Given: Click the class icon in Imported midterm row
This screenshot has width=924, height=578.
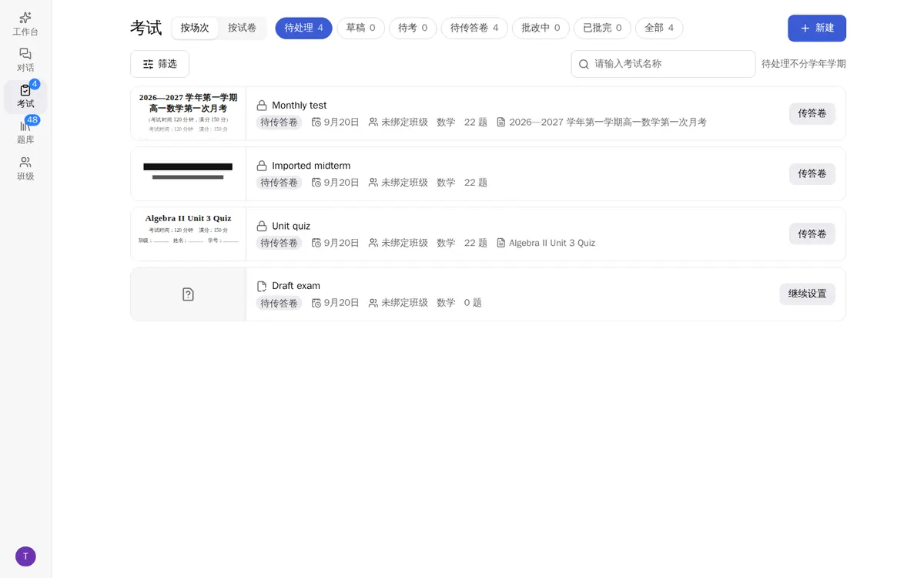Looking at the screenshot, I should tap(373, 183).
